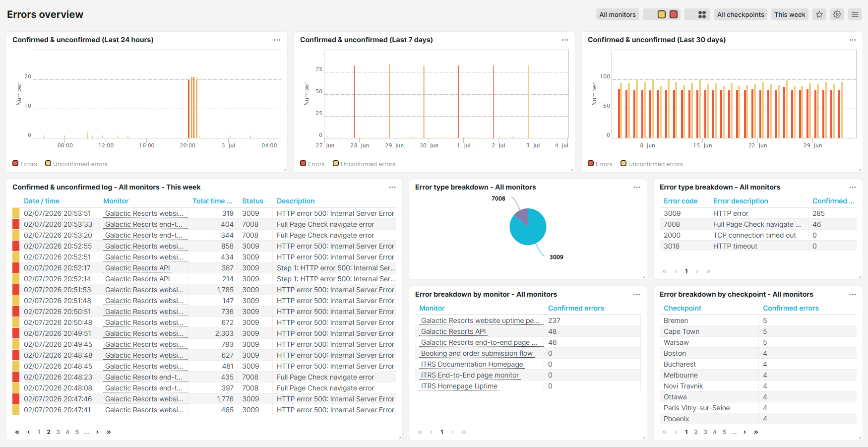
Task: Open ITRS Homepage Uptime monitor link
Action: coord(459,386)
